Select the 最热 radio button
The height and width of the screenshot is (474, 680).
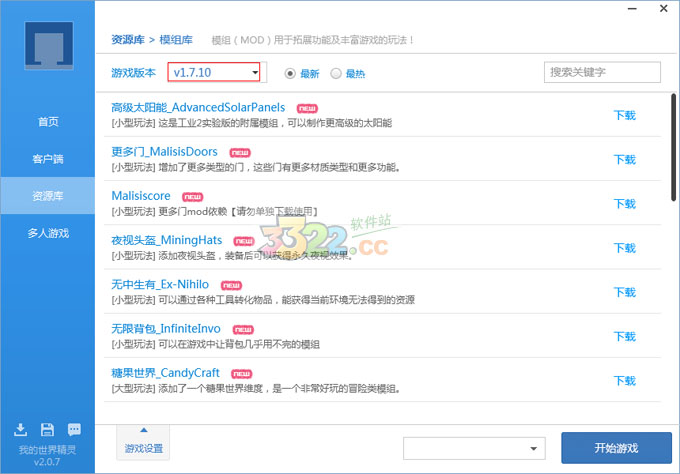point(336,74)
